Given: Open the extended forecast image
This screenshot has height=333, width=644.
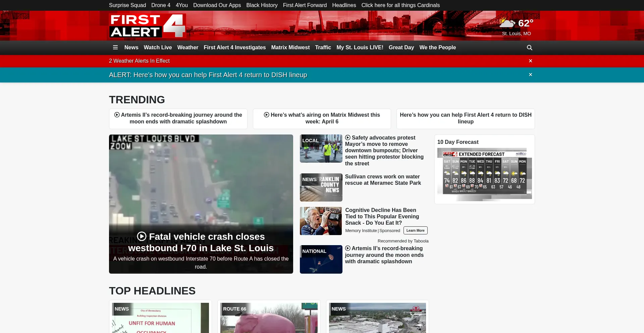Looking at the screenshot, I should [x=485, y=175].
